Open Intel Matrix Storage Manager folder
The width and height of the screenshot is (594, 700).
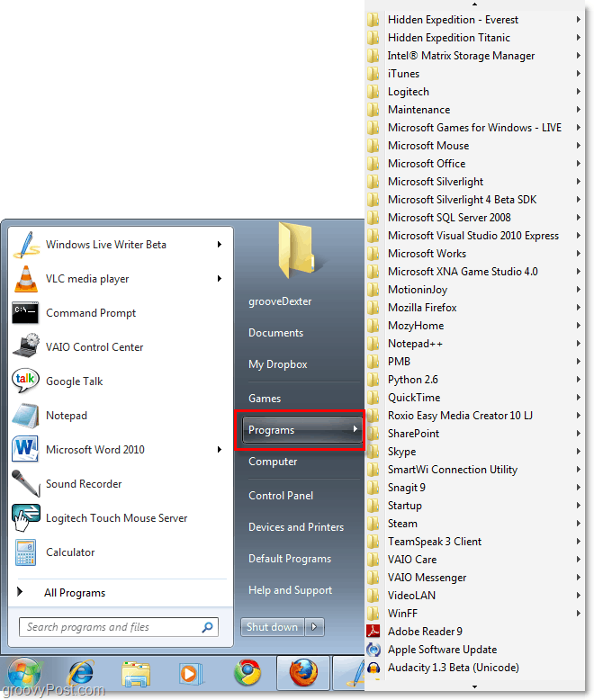(475, 56)
